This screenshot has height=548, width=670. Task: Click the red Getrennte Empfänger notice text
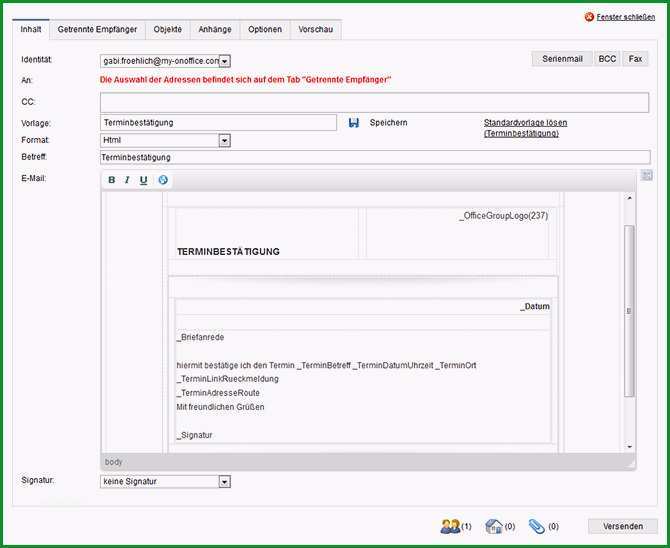[x=246, y=80]
